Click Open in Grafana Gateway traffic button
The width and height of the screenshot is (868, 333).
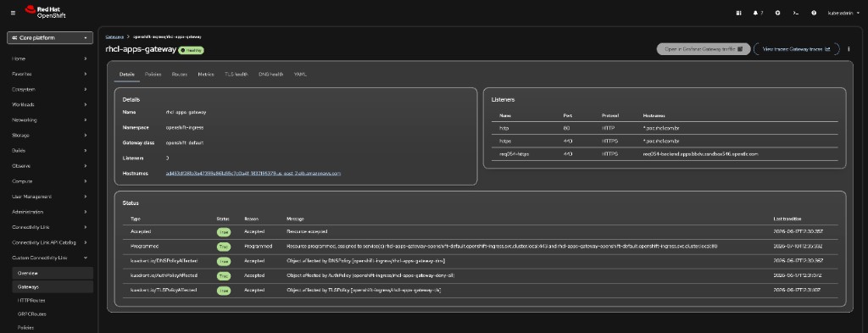(x=704, y=49)
